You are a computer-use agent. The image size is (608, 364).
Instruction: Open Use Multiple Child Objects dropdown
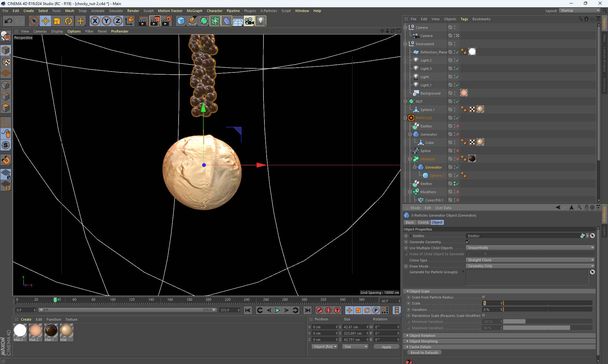[x=530, y=248]
